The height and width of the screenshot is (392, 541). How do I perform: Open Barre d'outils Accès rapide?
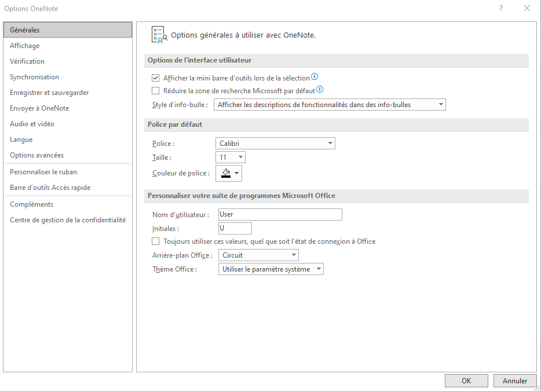coord(68,188)
